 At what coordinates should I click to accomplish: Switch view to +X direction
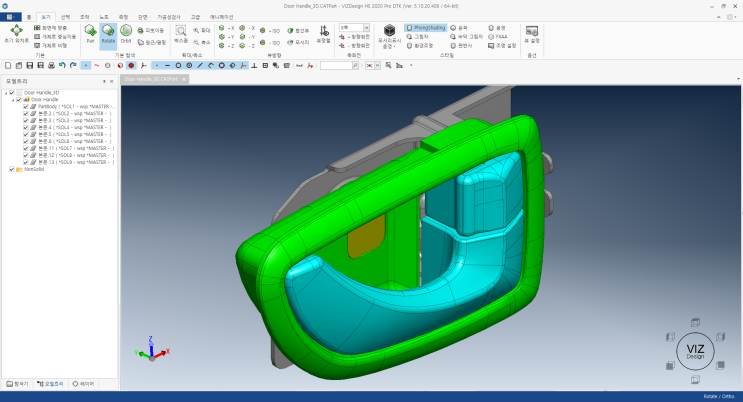click(227, 28)
